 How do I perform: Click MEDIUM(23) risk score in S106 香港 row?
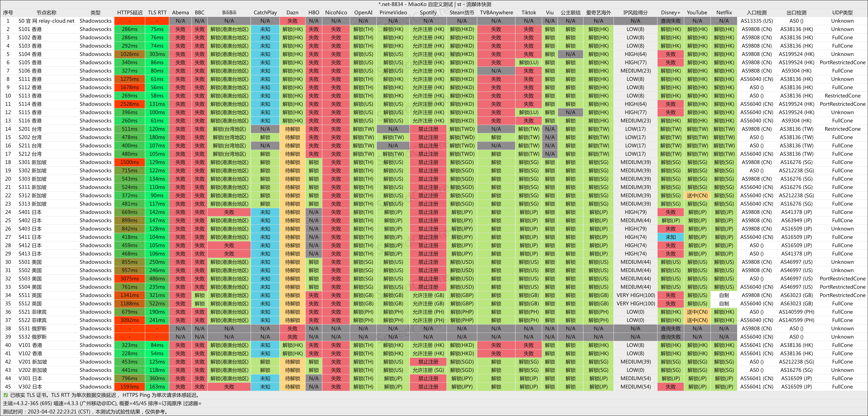tap(636, 71)
